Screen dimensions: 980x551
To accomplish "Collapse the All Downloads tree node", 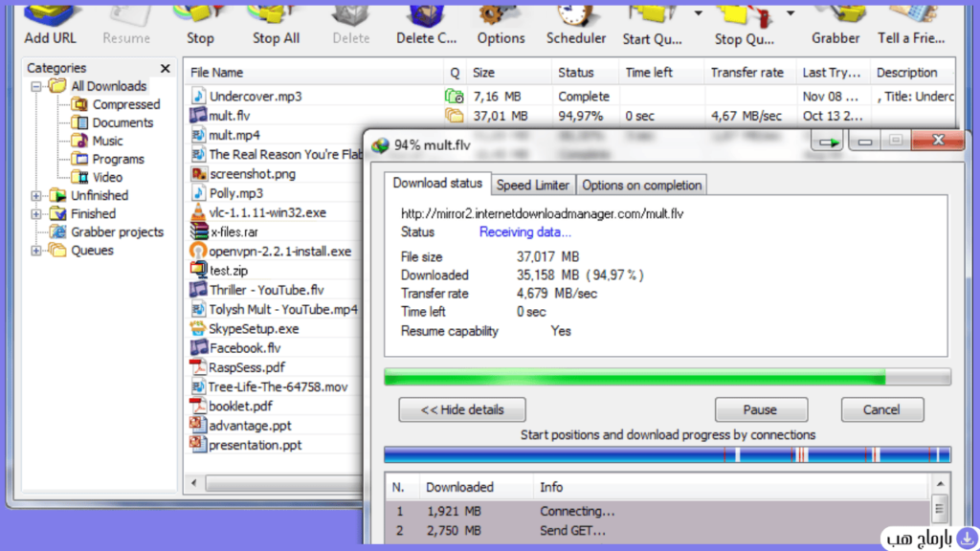I will point(36,86).
